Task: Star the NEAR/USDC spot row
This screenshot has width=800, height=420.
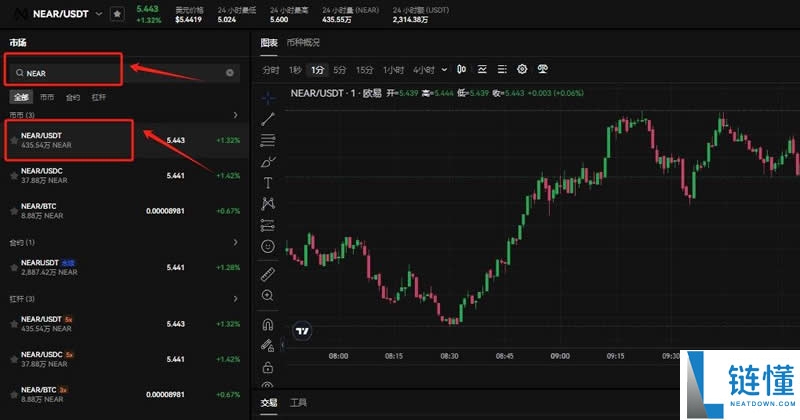Action: coord(14,176)
